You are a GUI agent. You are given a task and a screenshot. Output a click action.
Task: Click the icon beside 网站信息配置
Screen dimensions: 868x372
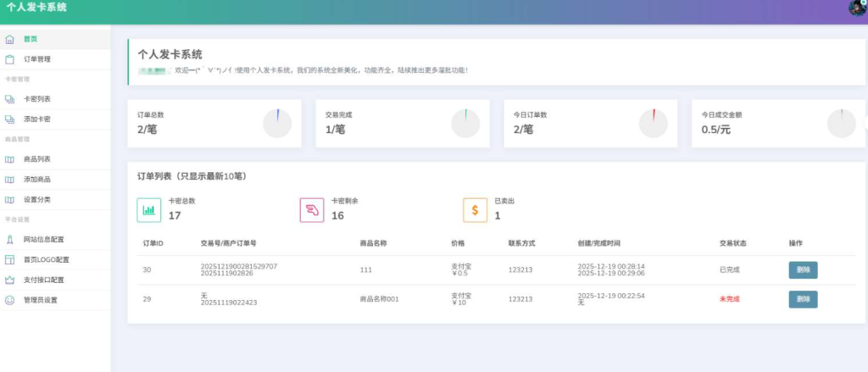(9, 240)
